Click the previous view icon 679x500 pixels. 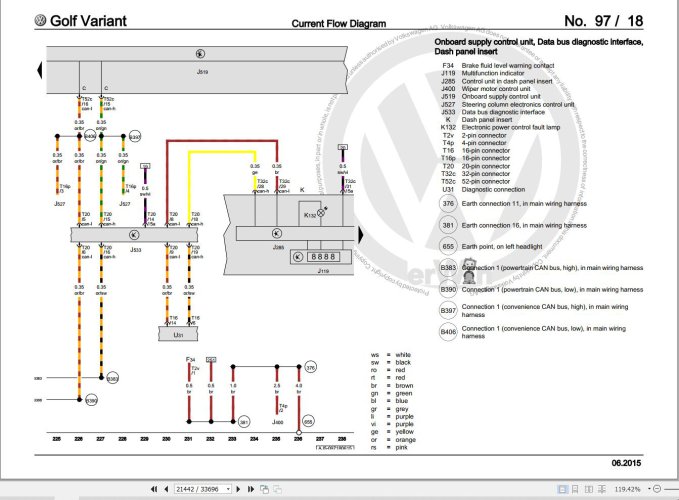264,489
